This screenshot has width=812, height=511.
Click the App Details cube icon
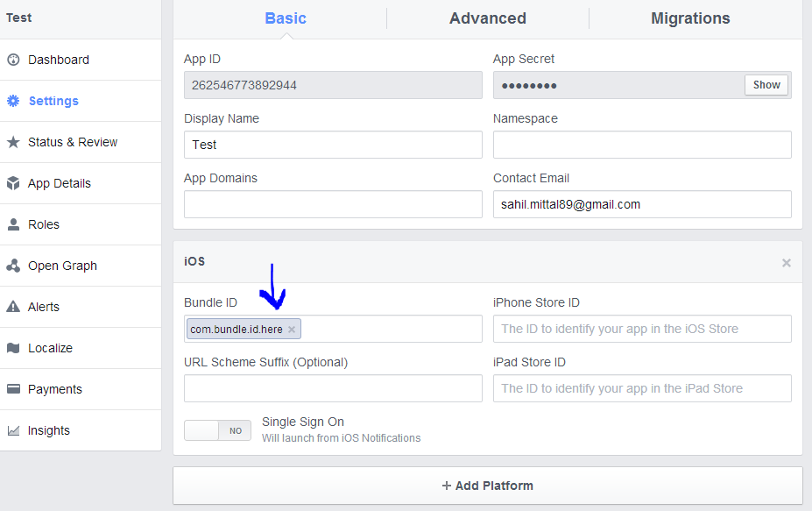(x=13, y=183)
